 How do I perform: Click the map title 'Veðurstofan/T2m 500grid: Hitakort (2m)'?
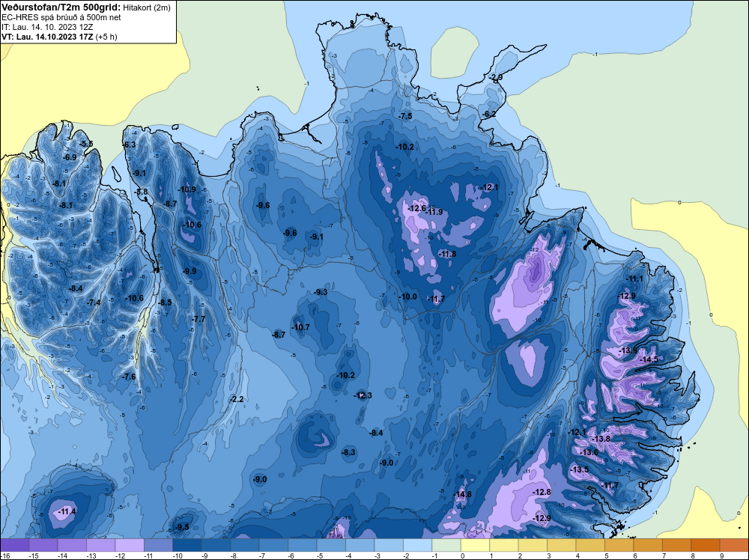click(x=85, y=7)
